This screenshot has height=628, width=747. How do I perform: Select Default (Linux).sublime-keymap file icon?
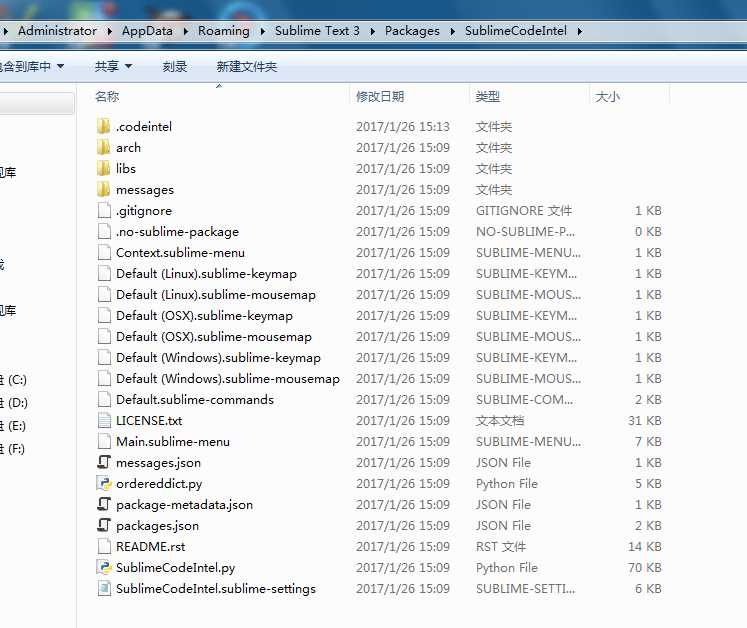point(104,273)
